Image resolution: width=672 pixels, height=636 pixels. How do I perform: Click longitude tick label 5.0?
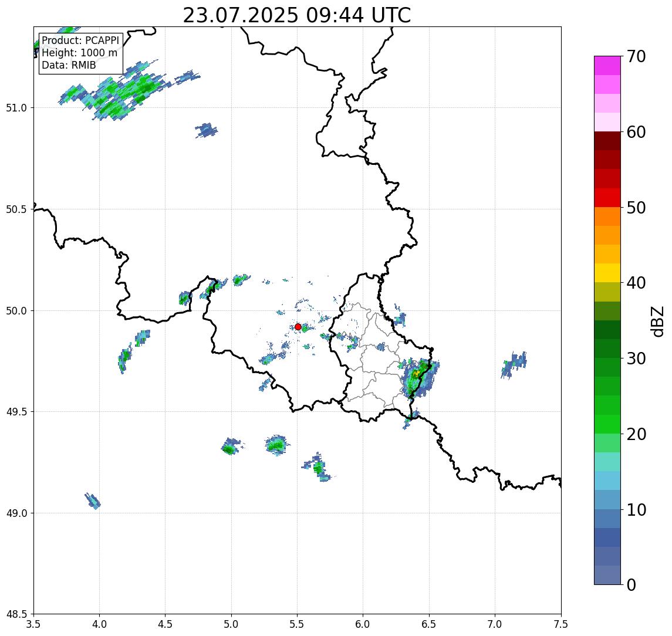[x=231, y=624]
